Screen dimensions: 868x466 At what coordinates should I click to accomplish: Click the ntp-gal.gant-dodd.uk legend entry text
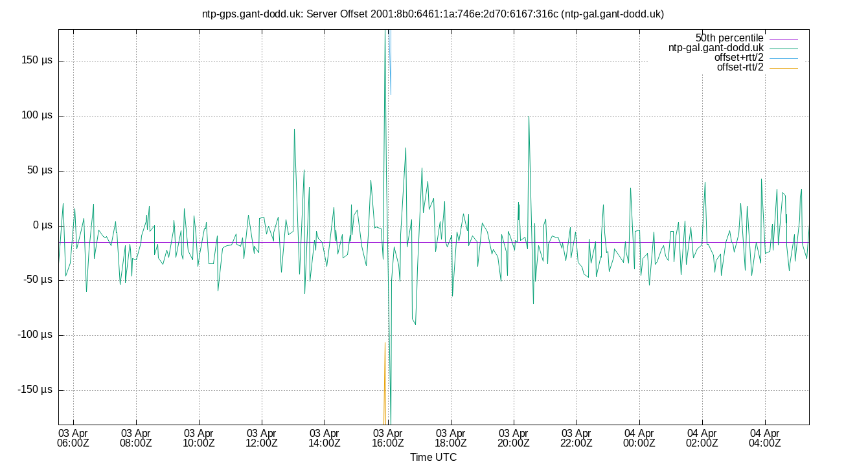716,47
